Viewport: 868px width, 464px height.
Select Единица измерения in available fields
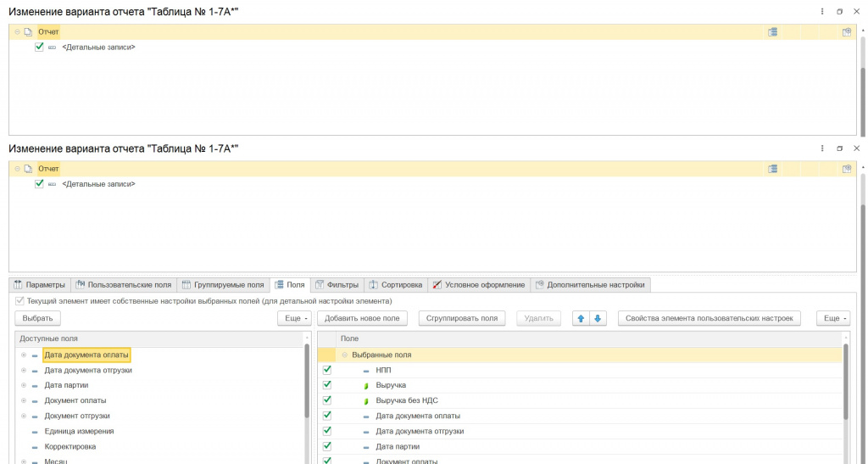pos(79,431)
